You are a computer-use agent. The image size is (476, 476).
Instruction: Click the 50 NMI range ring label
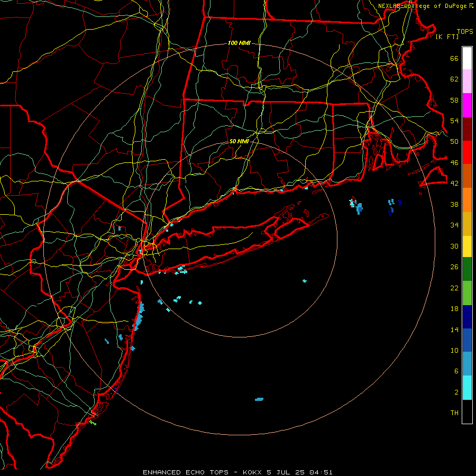(x=239, y=141)
